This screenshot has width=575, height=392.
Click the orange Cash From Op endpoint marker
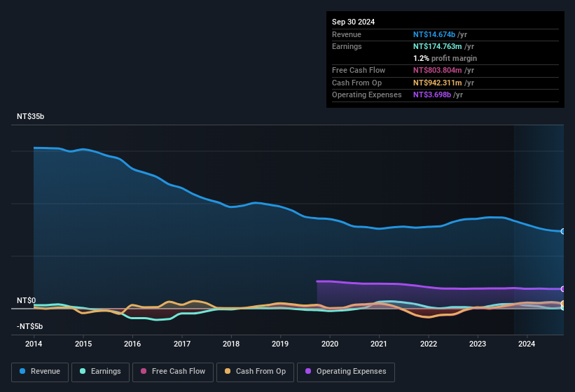tap(563, 303)
